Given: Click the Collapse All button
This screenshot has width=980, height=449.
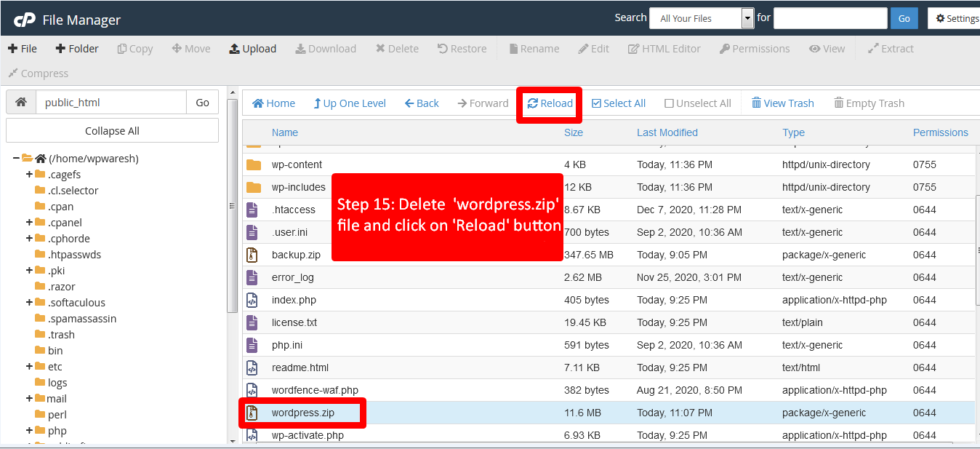Looking at the screenshot, I should pos(112,131).
